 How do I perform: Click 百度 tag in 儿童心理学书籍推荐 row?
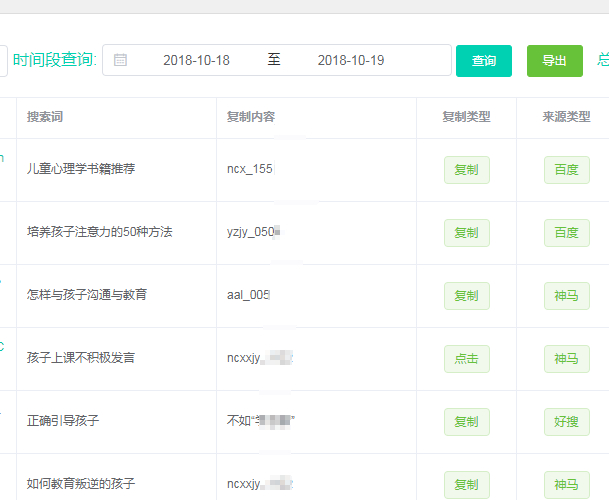pos(567,170)
